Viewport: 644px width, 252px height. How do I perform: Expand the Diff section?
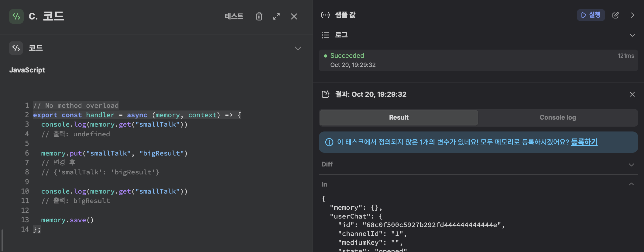pyautogui.click(x=631, y=165)
